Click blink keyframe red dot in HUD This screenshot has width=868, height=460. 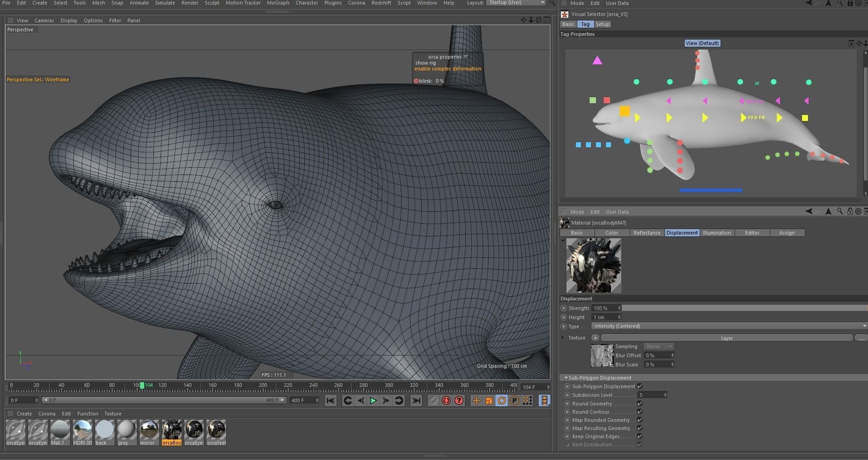coord(416,81)
